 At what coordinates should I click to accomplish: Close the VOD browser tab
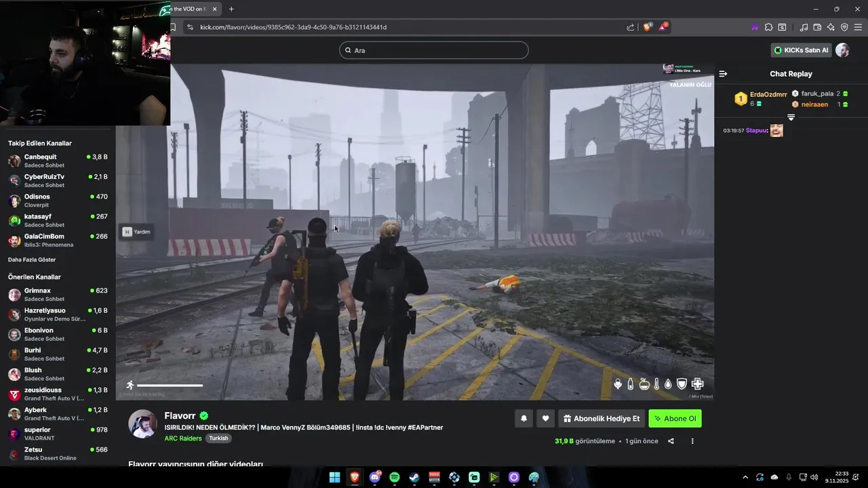[215, 9]
